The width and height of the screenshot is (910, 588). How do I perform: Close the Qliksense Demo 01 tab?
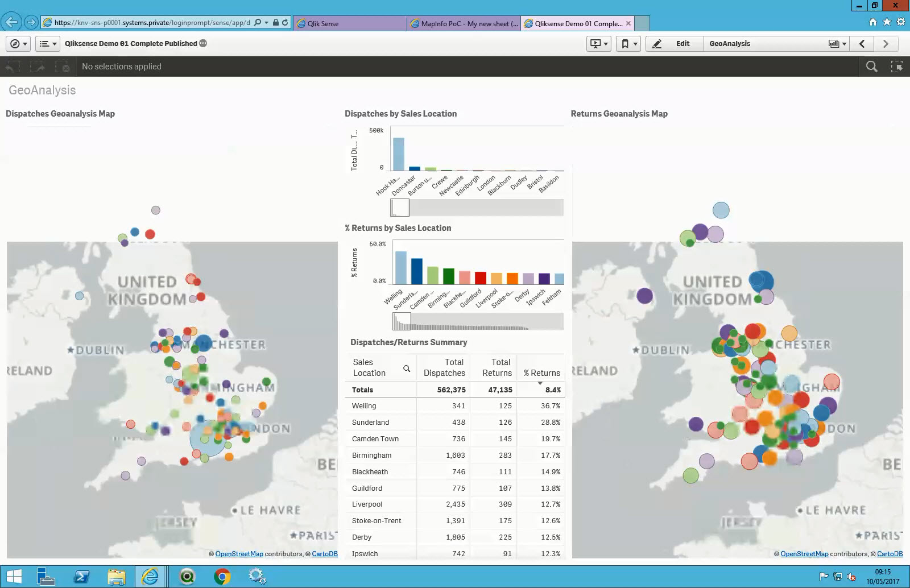(628, 23)
